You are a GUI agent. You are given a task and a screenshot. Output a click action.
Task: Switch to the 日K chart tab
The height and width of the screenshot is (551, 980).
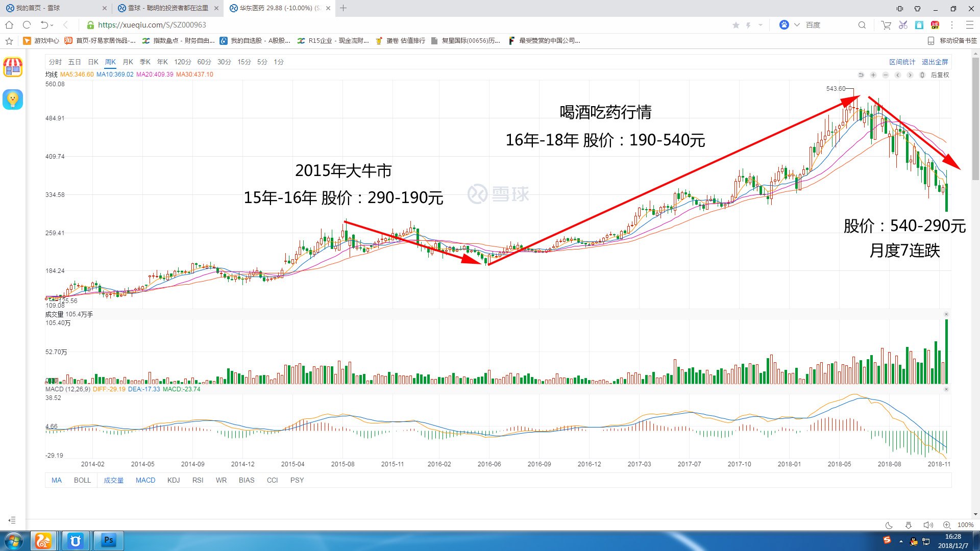[93, 62]
